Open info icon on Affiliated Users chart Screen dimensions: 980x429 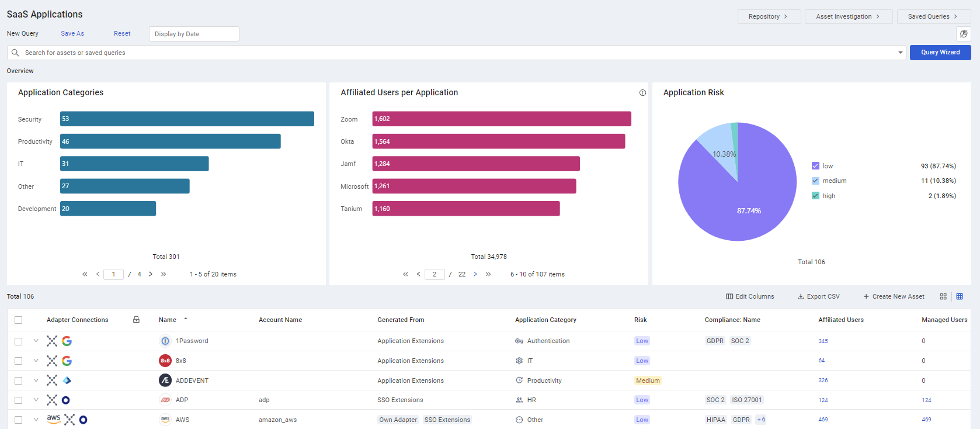pyautogui.click(x=642, y=93)
